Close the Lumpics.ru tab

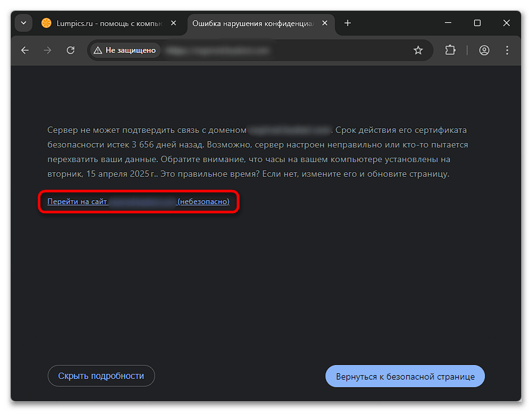click(174, 23)
